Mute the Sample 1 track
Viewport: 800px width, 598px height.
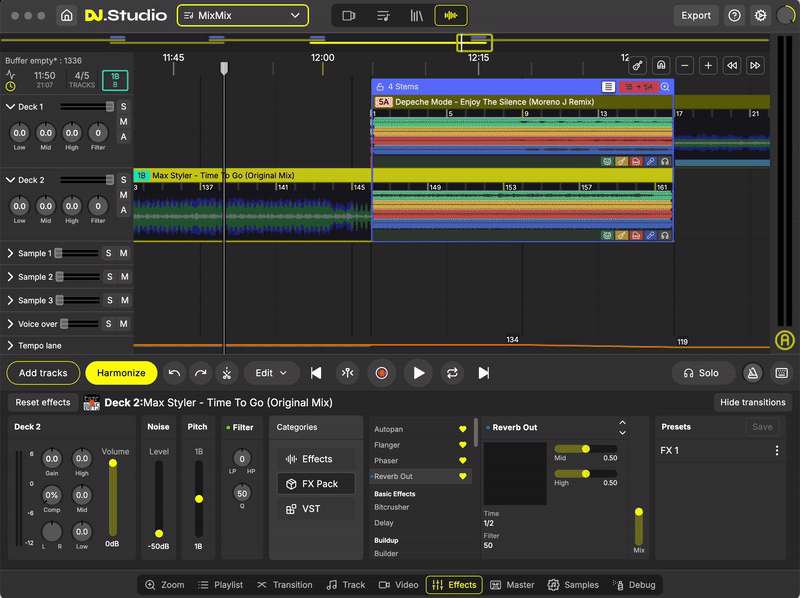124,253
